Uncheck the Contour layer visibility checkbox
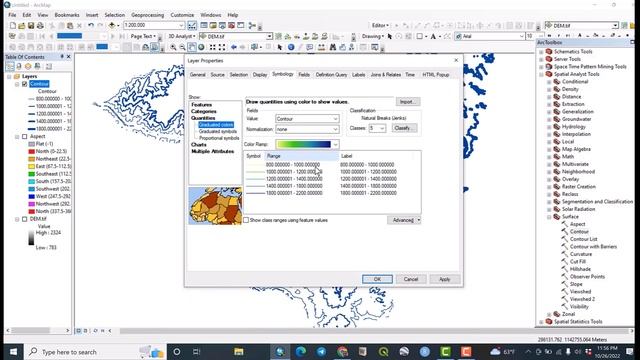 tap(24, 84)
